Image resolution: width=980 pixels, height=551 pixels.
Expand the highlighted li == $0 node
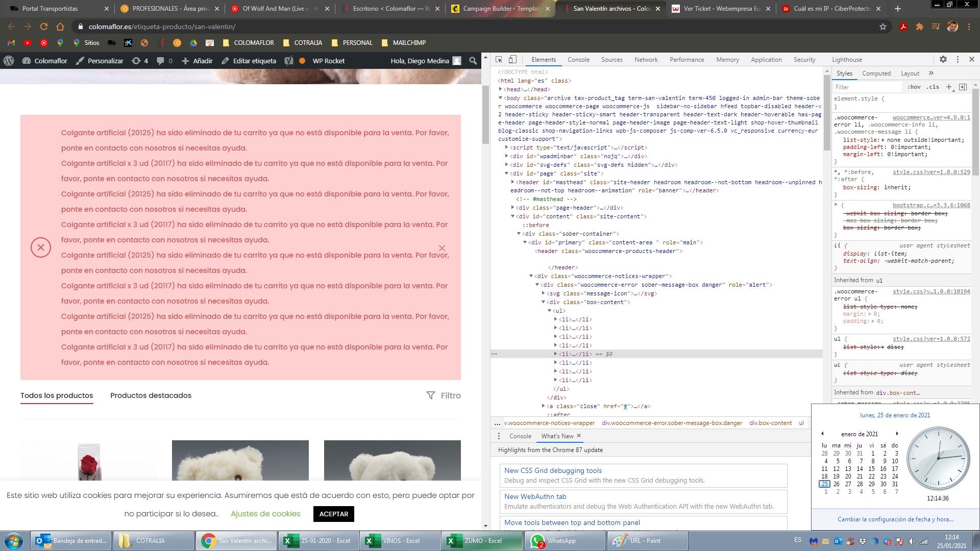click(x=556, y=354)
